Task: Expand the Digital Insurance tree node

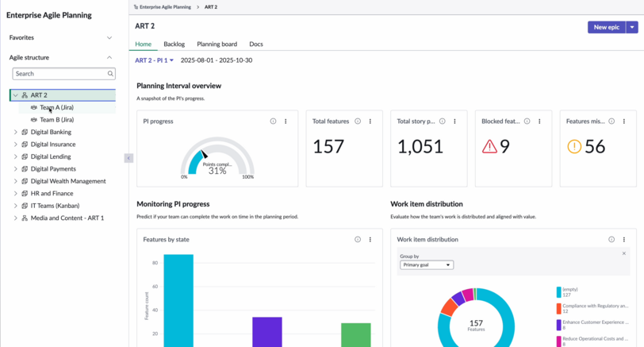Action: pyautogui.click(x=15, y=145)
